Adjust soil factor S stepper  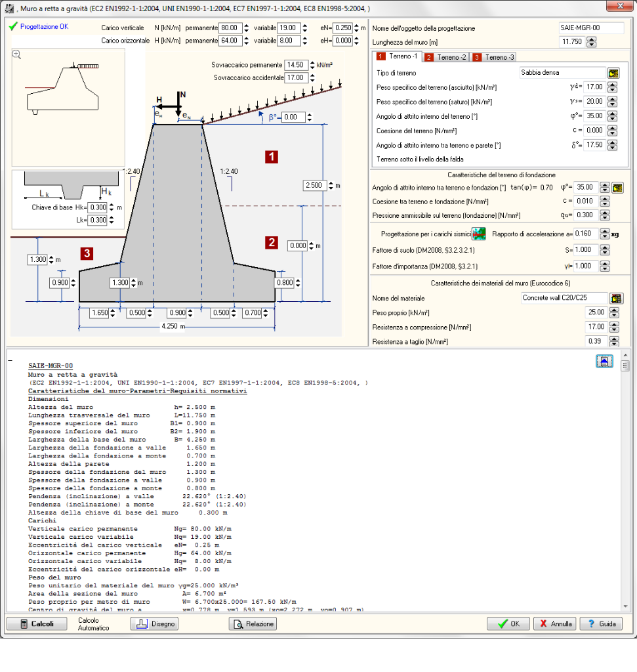(x=604, y=250)
